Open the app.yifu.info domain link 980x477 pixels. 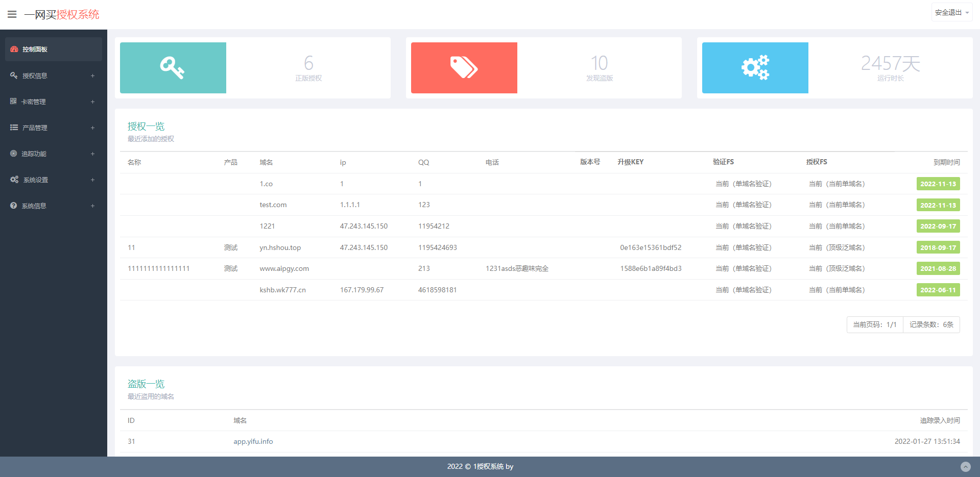(x=253, y=441)
